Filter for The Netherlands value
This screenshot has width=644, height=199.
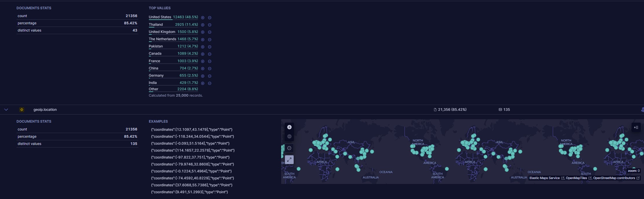coord(203,40)
